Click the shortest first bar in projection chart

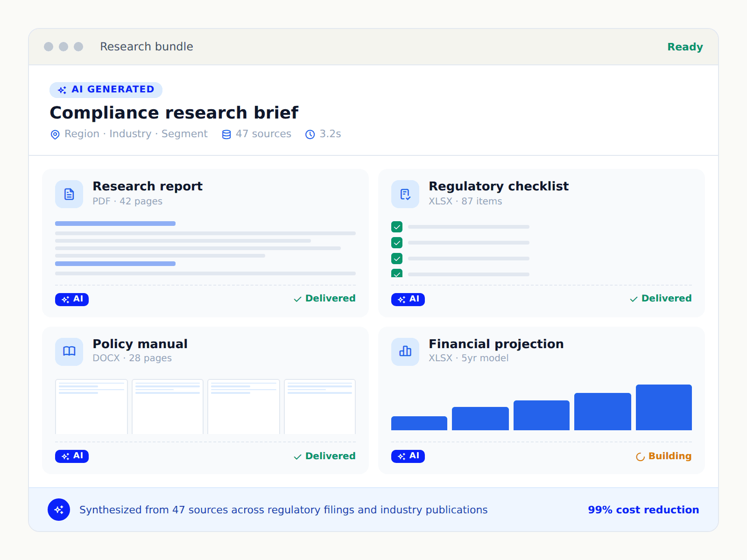pos(419,423)
